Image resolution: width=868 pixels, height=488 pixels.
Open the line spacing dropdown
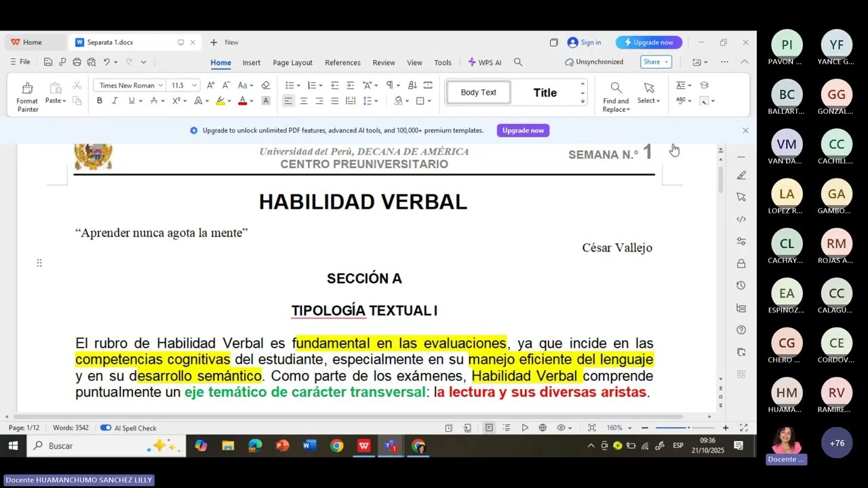click(x=376, y=101)
